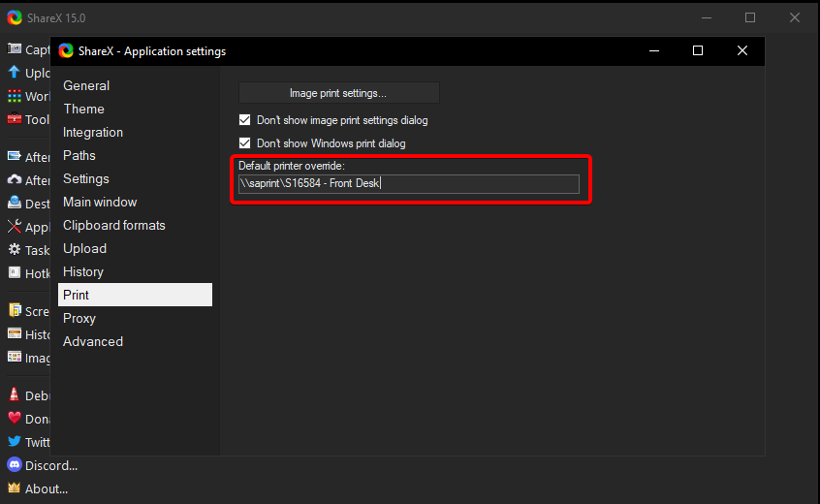
Task: Click the Screenshots folder icon
Action: point(15,310)
